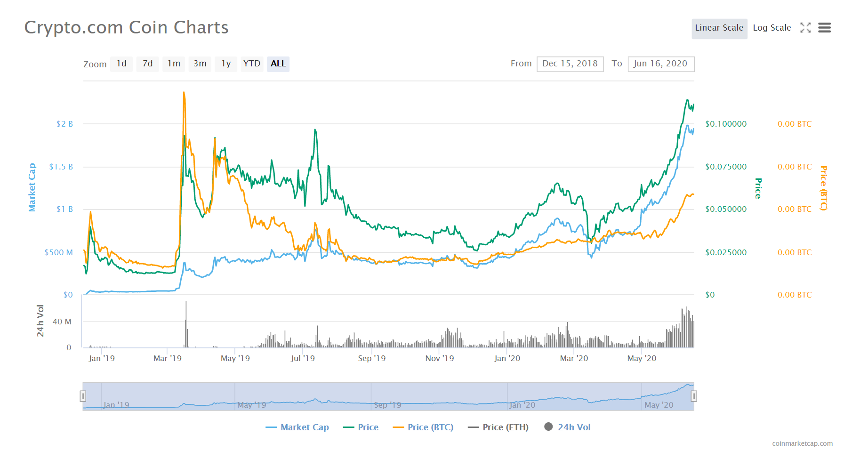Choose the 3m zoom range
The height and width of the screenshot is (459, 868).
point(200,64)
